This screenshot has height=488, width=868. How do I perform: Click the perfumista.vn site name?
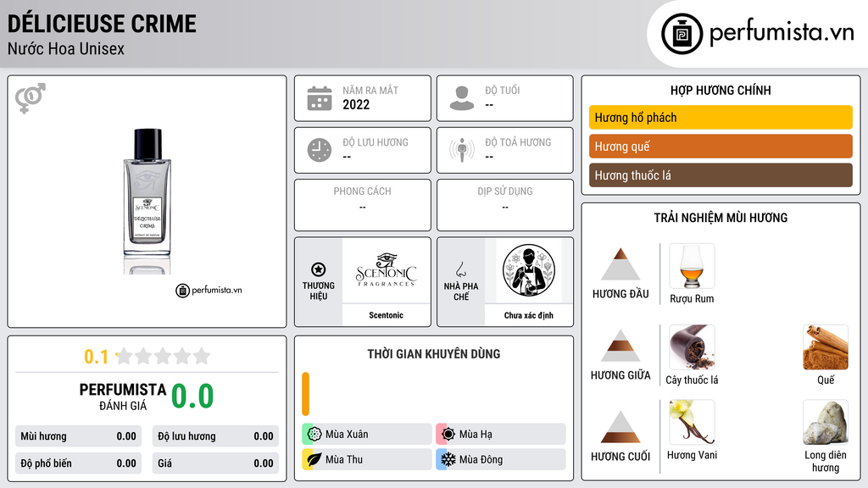782,32
